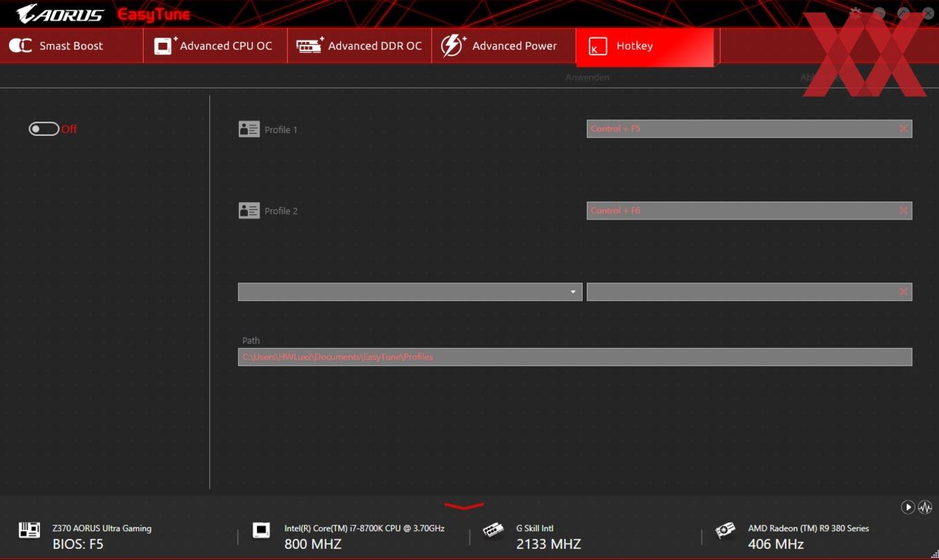Click the 800 MHZ CPU frequency value

click(x=313, y=544)
